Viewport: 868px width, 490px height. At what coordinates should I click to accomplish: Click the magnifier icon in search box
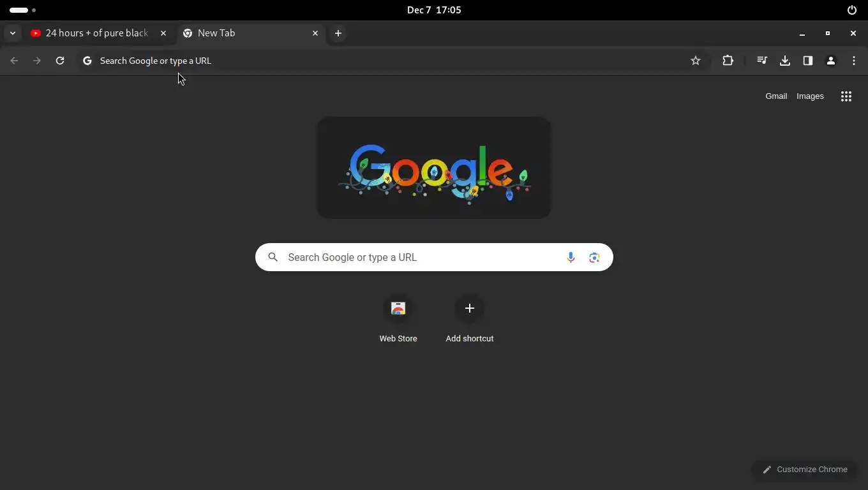click(273, 257)
